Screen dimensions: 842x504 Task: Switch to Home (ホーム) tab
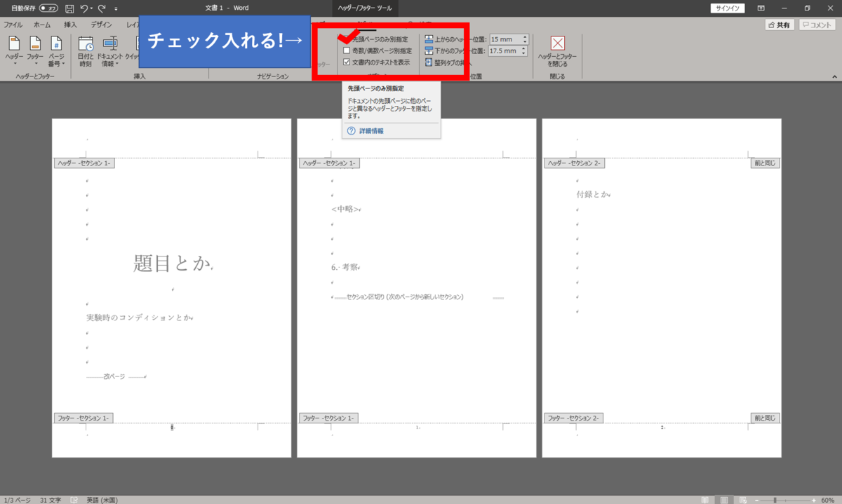pyautogui.click(x=42, y=25)
